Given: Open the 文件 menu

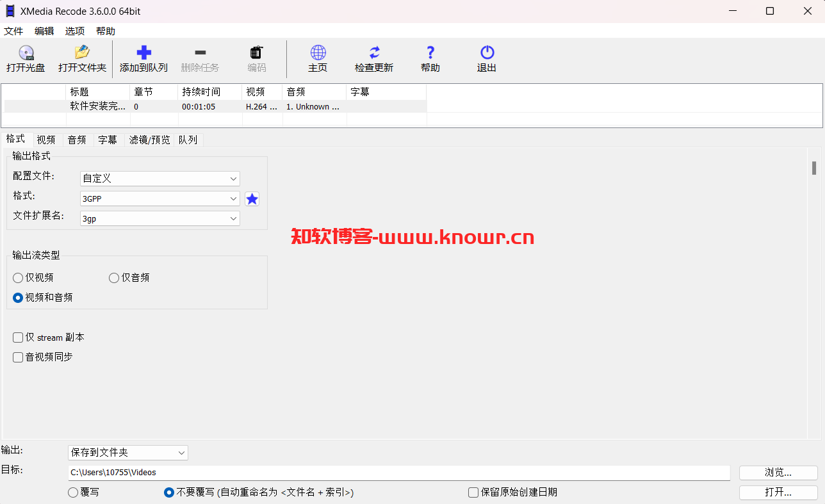Looking at the screenshot, I should pyautogui.click(x=13, y=31).
